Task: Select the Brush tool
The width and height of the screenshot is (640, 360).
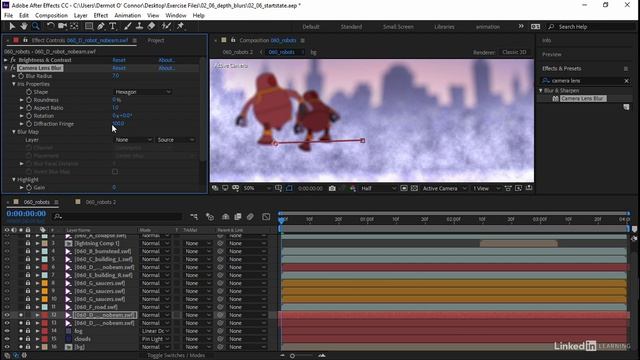Action: click(127, 26)
